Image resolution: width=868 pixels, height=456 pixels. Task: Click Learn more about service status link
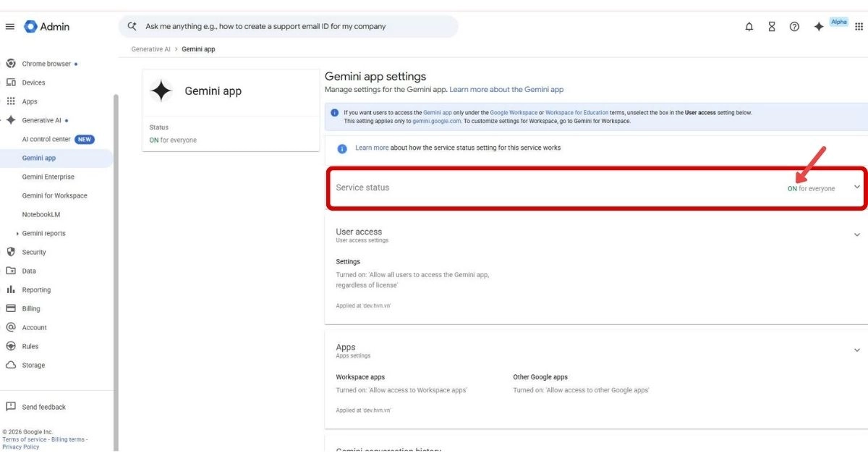372,148
